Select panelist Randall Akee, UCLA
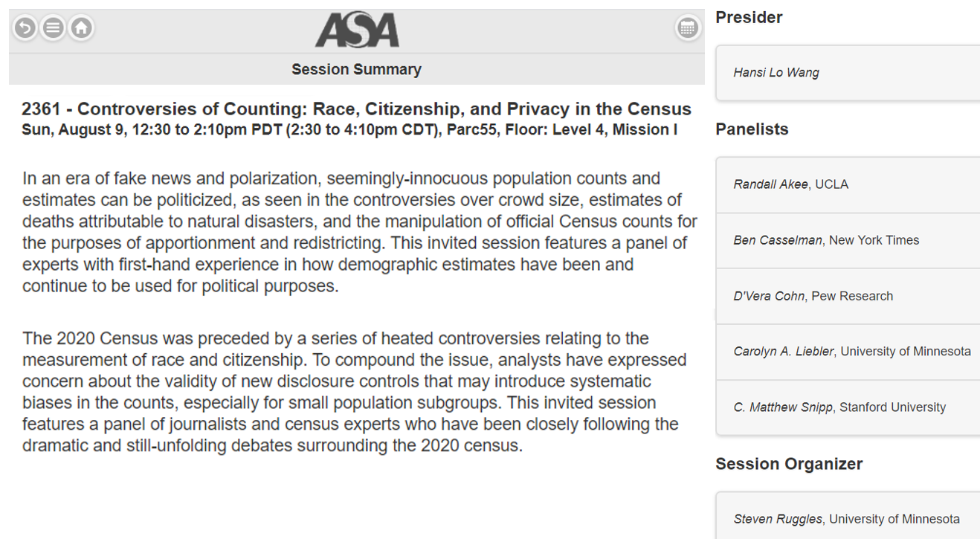Viewport: 980px width, 539px height. coord(848,184)
